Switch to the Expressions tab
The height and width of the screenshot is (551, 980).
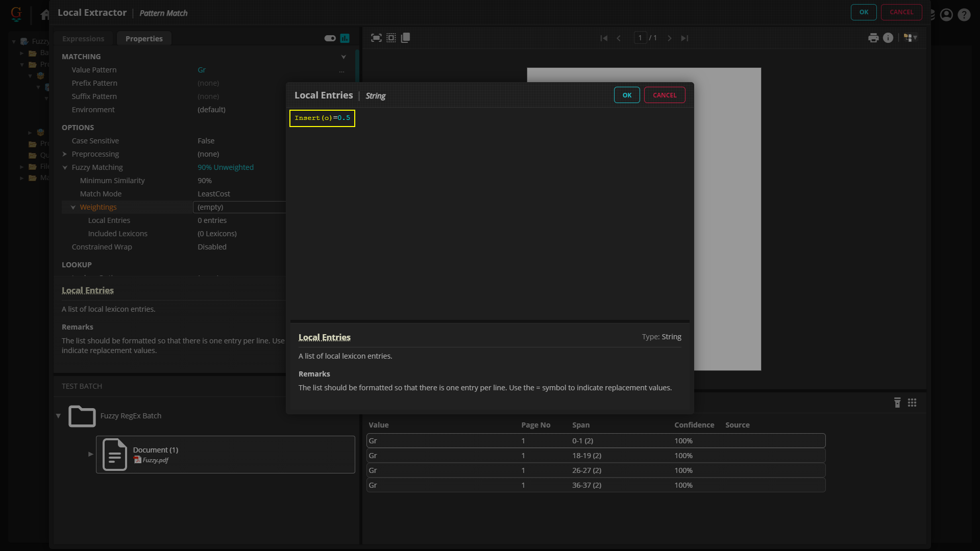[x=83, y=39]
